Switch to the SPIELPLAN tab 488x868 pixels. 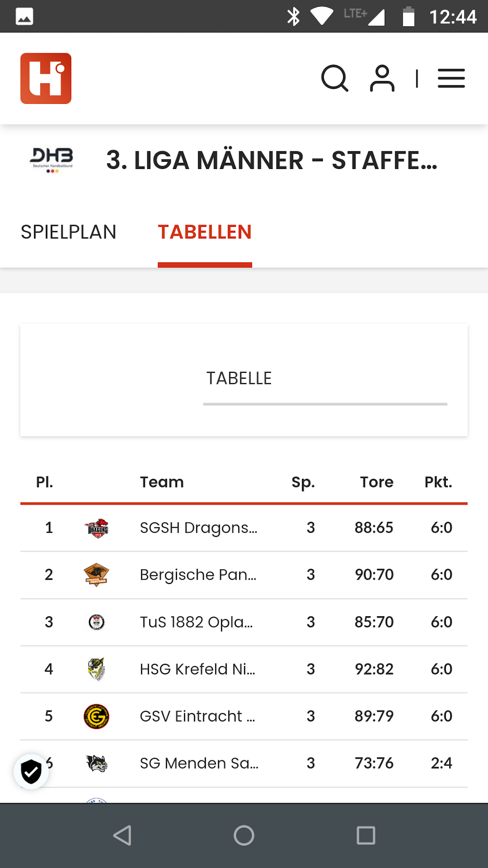[x=68, y=232]
